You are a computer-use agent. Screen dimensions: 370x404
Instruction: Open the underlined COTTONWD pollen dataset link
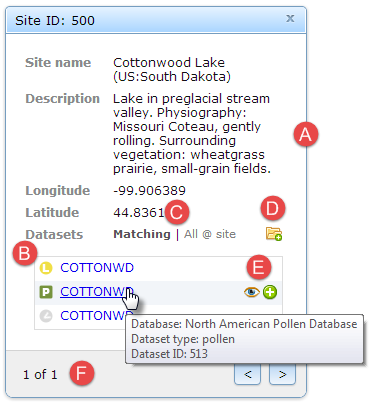coord(97,292)
